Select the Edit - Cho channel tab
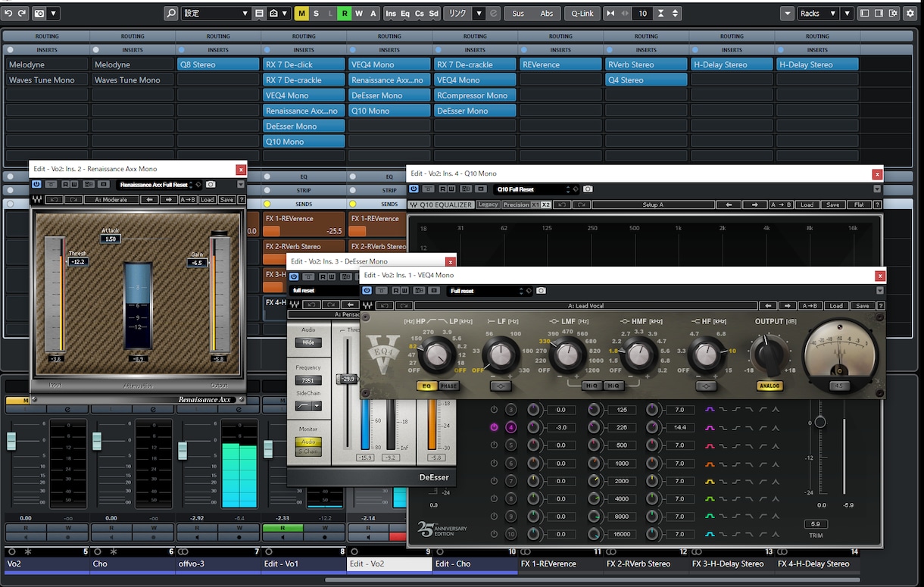The width and height of the screenshot is (924, 587). coord(475,564)
